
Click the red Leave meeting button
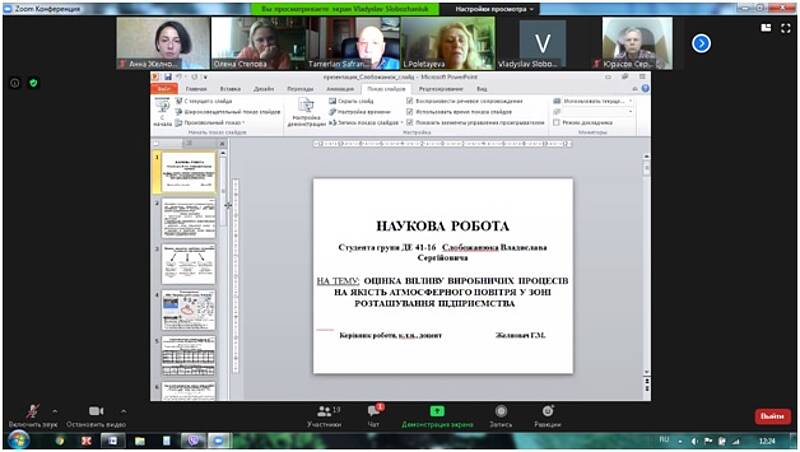point(772,416)
